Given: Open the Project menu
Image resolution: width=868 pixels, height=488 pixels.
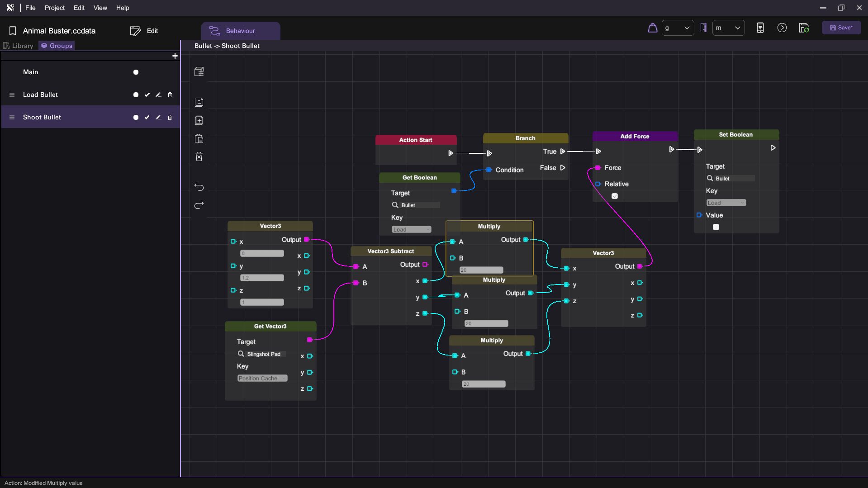Looking at the screenshot, I should tap(54, 8).
